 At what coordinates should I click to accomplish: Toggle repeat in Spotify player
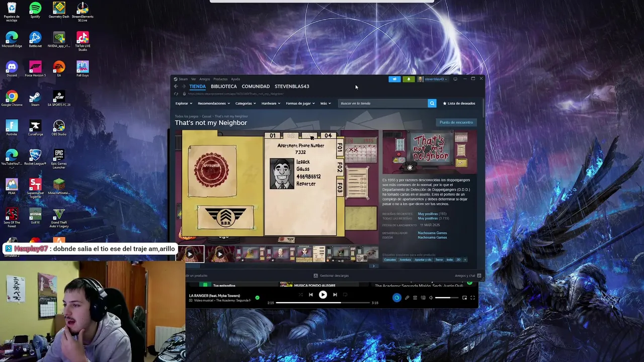[345, 295]
